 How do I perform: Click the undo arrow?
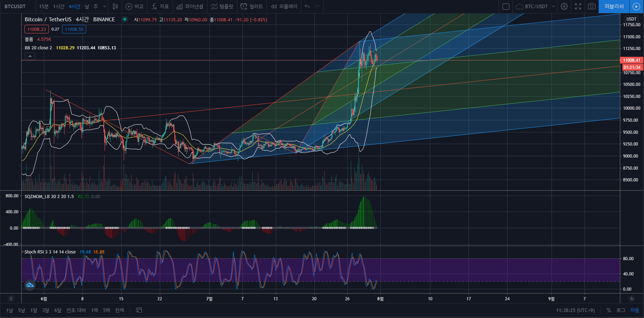[x=307, y=6]
